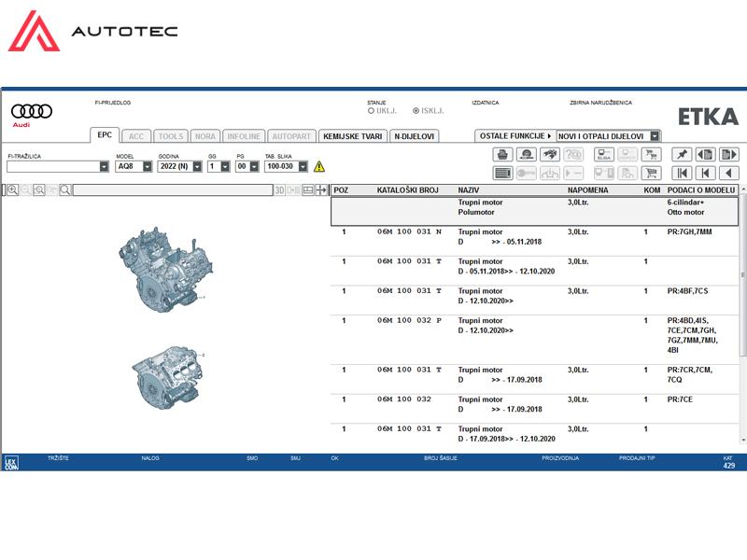
Task: Click KAT 429 in status bar
Action: (729, 462)
